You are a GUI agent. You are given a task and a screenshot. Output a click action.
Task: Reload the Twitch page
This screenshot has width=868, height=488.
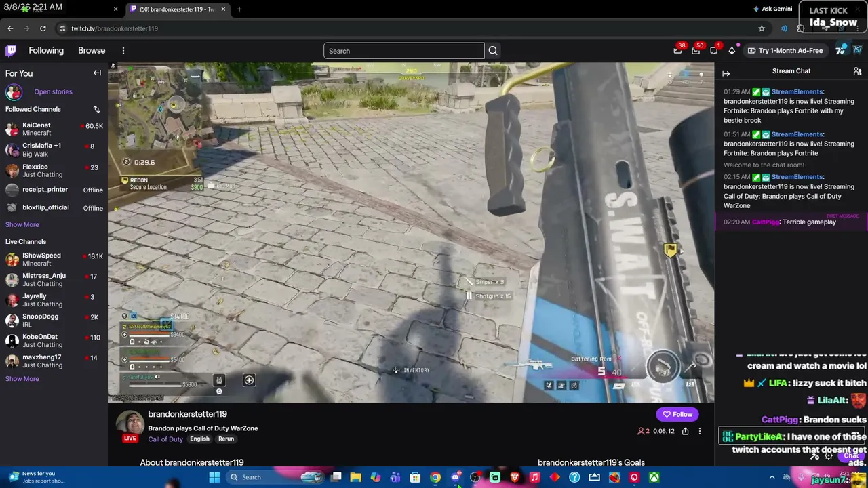click(43, 28)
